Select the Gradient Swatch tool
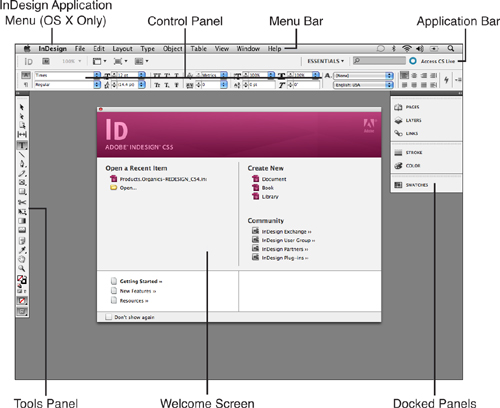The width and height of the screenshot is (500, 408). 22,221
